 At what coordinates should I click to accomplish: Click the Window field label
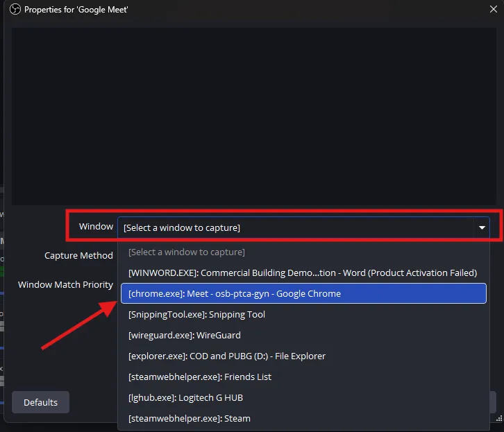point(96,226)
